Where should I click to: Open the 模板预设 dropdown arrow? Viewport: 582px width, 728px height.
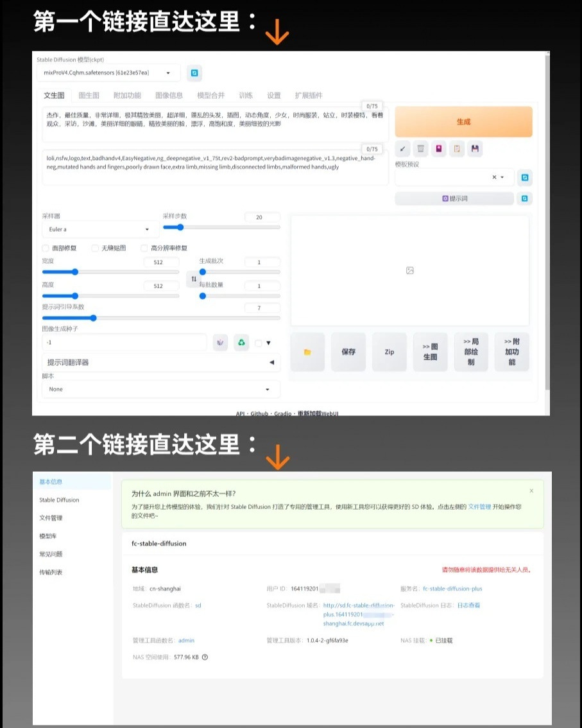pos(502,177)
